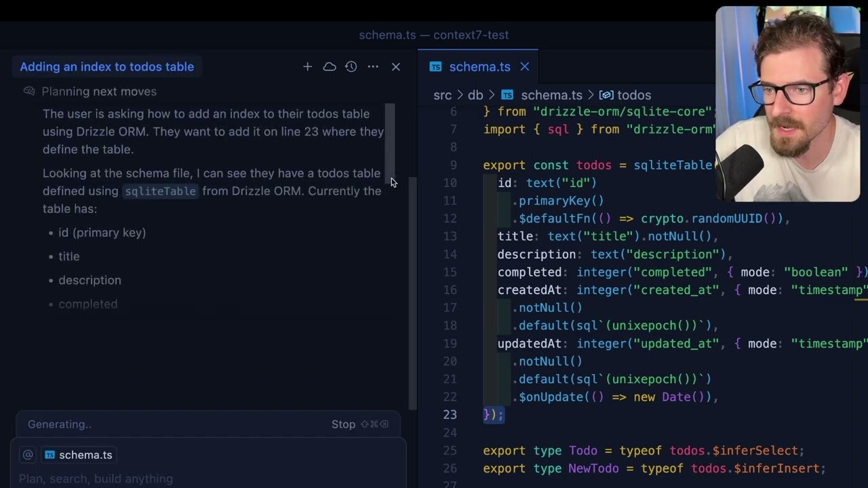This screenshot has height=488, width=868.
Task: Click '$onUpdate' on line 22
Action: coord(551,397)
